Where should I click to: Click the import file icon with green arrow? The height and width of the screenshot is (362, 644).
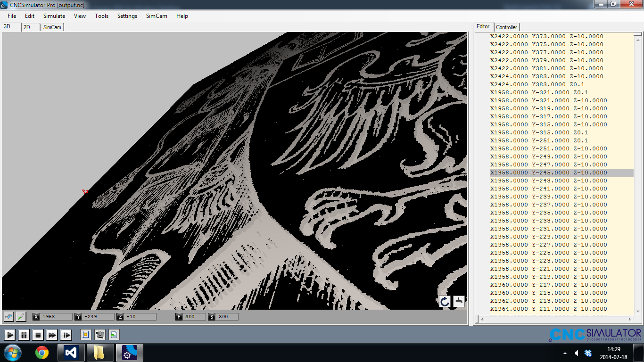[114, 335]
